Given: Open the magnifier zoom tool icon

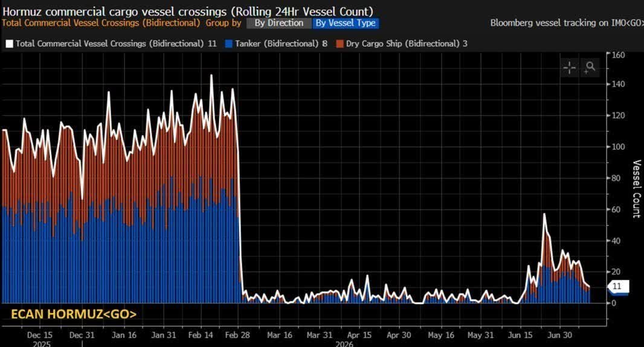Looking at the screenshot, I should click(590, 67).
